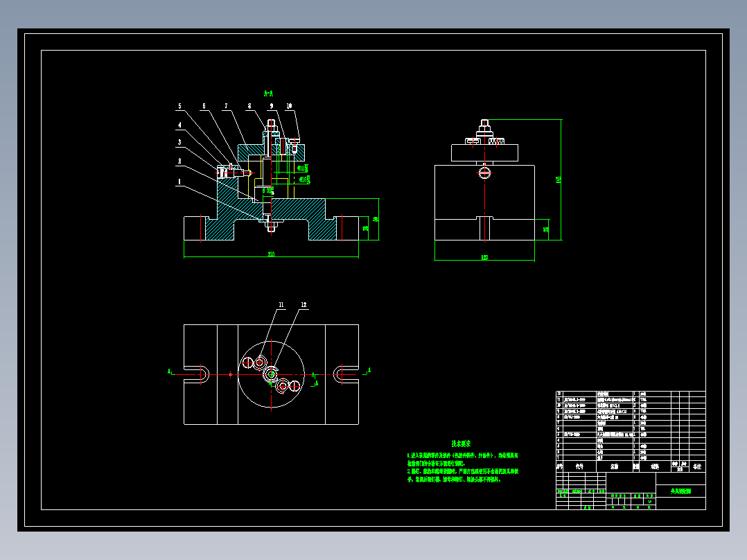Click the green drawing title in title block

tap(680, 491)
